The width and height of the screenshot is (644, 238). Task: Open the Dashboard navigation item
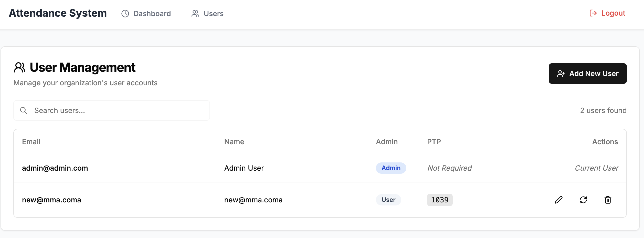[x=152, y=14]
